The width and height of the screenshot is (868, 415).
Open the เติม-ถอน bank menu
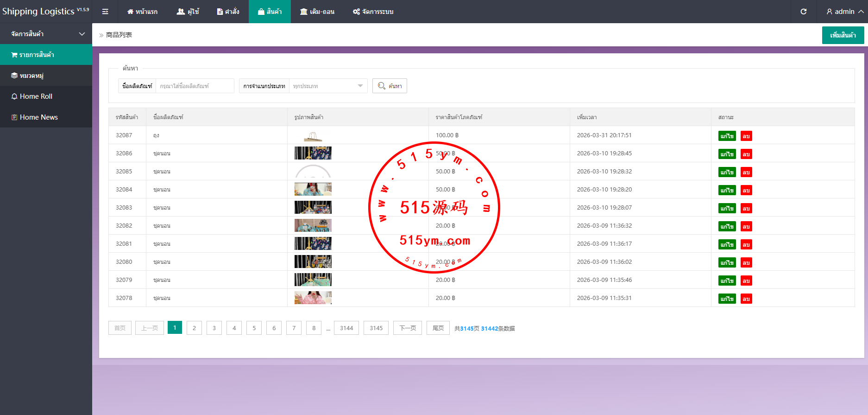[x=317, y=12]
